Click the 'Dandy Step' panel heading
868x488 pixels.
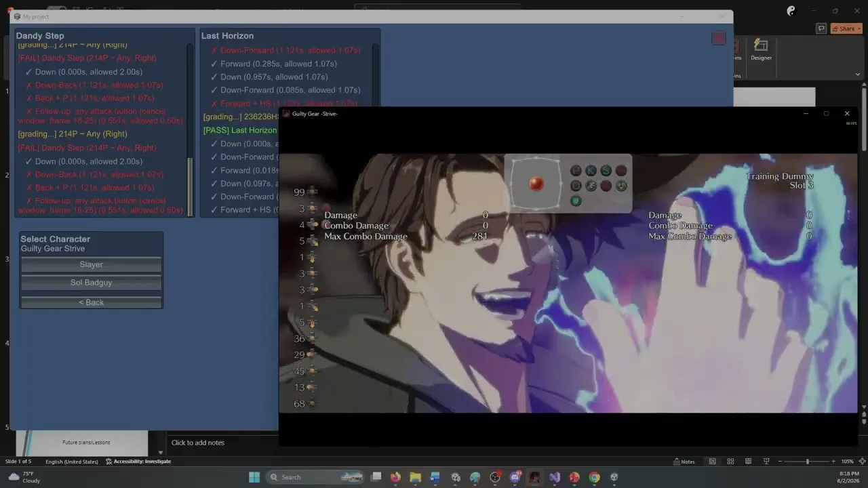click(x=40, y=36)
